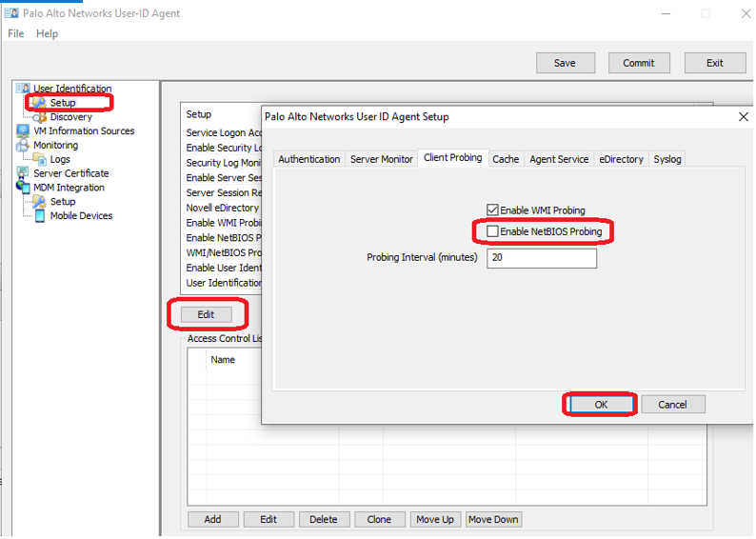756x539 pixels.
Task: Click the MDM Integration icon
Action: click(x=23, y=187)
